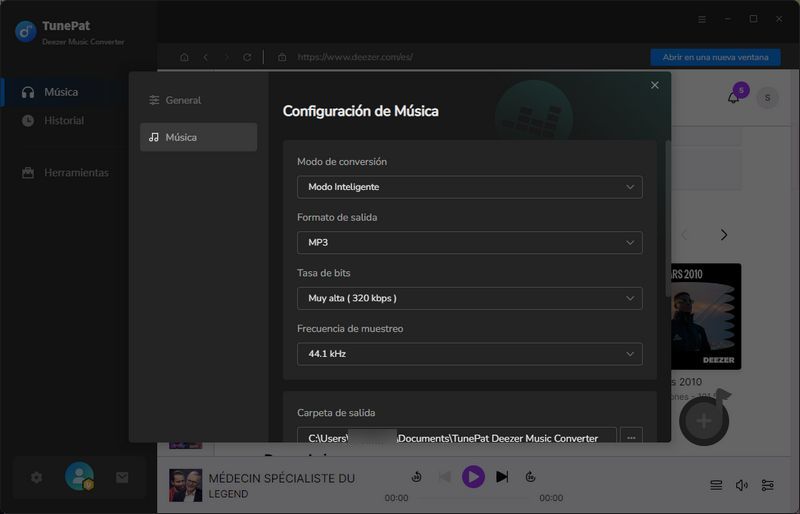Rewind 30 seconds icon

click(416, 477)
